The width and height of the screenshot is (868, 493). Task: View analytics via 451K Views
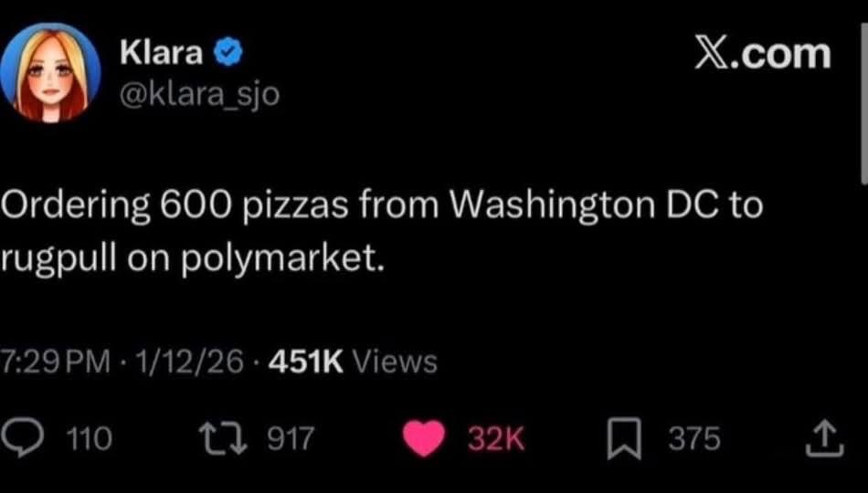click(x=351, y=362)
